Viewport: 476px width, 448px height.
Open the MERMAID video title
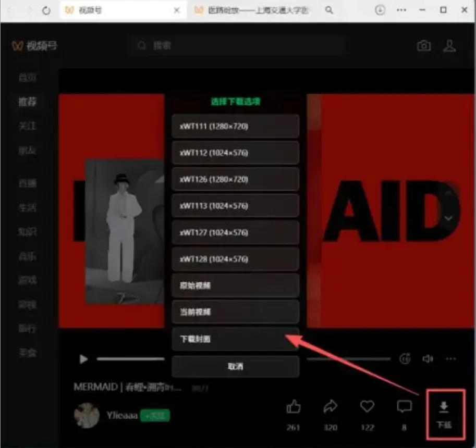(x=128, y=387)
